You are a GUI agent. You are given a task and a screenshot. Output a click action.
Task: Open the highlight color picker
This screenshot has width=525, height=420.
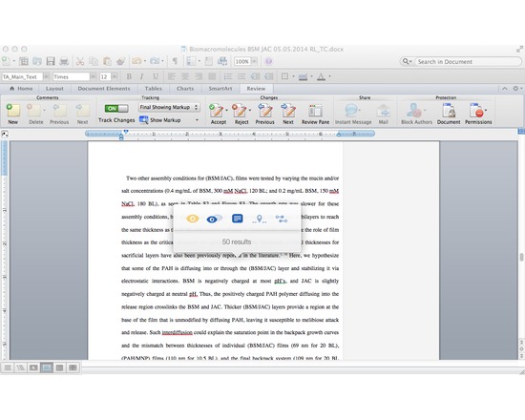[303, 76]
